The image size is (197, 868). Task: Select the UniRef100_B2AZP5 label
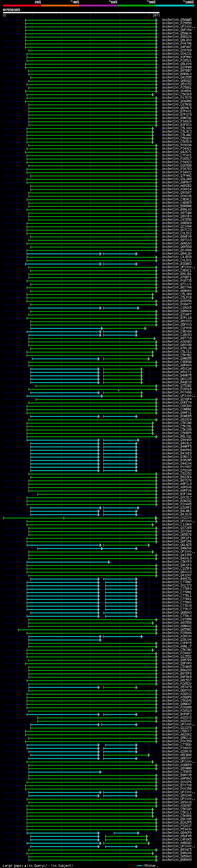click(x=177, y=822)
